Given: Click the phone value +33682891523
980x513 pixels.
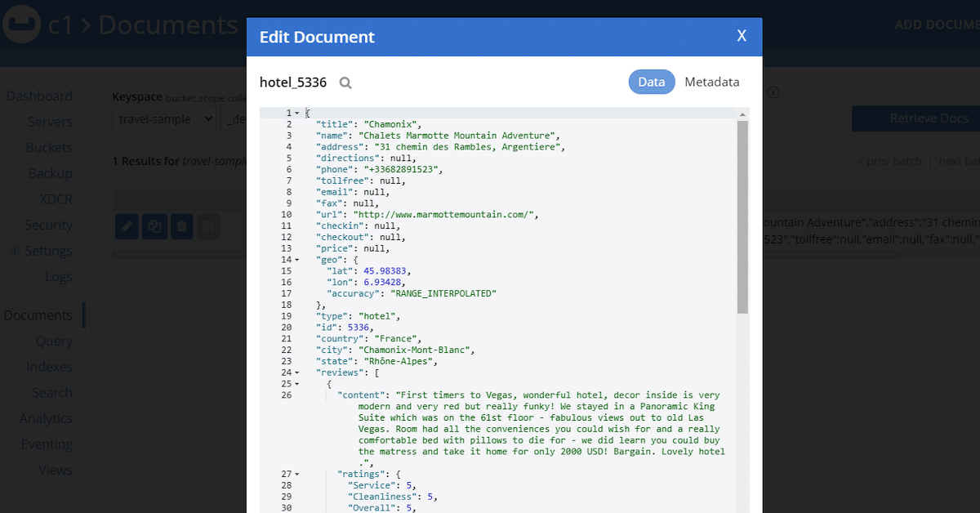Looking at the screenshot, I should click(x=399, y=169).
